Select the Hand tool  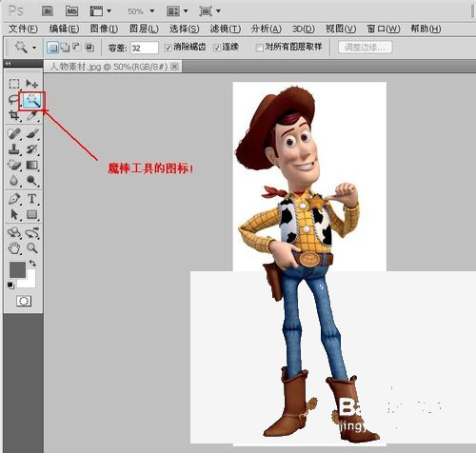14,248
